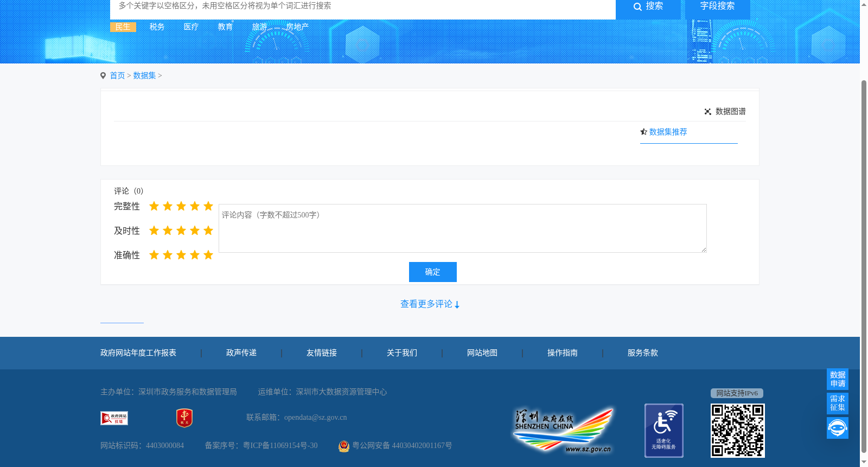Click the location pin breadcrumb icon

coord(103,75)
